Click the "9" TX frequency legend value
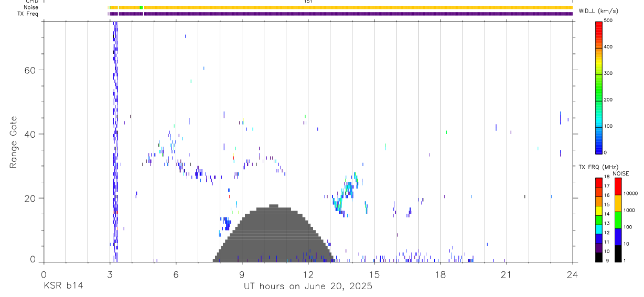This screenshot has height=297, width=644. tap(607, 261)
